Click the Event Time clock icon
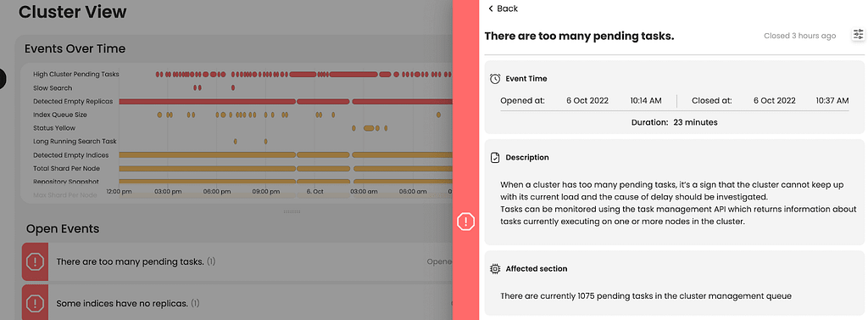 click(495, 79)
